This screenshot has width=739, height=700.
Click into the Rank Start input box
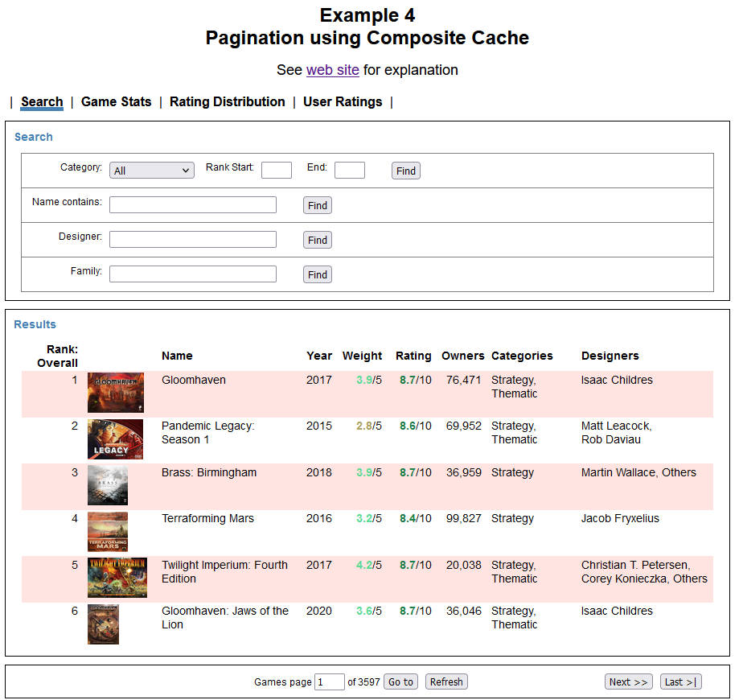277,170
